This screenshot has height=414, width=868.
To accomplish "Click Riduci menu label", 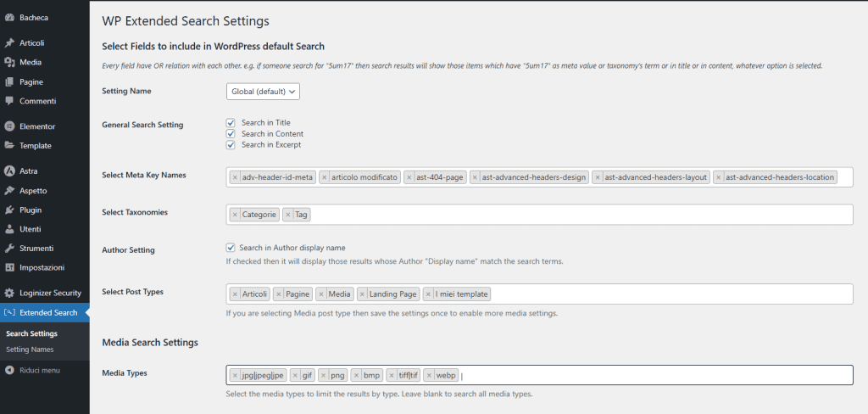I will [x=40, y=370].
